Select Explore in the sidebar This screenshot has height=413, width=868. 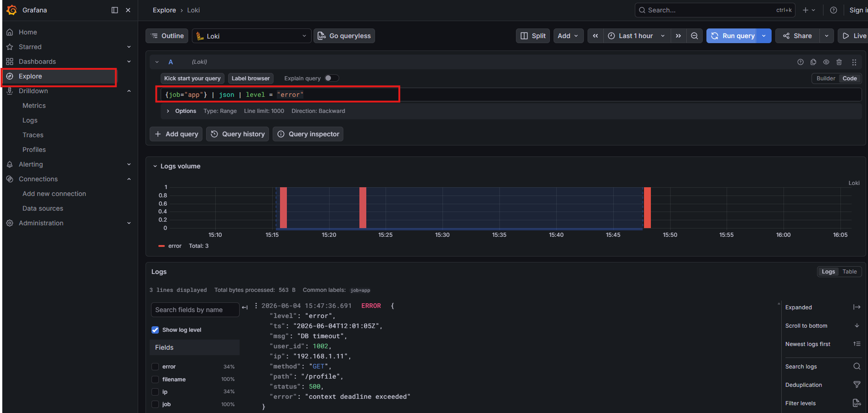click(30, 76)
